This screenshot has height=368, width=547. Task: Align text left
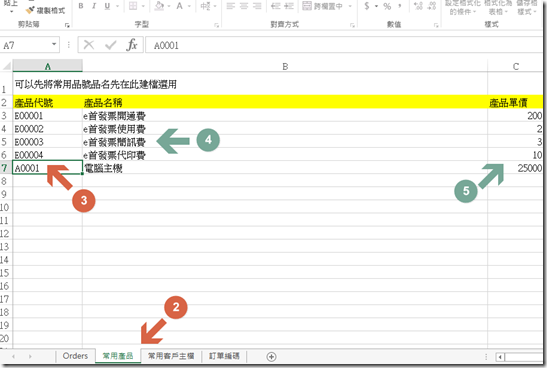(231, 6)
